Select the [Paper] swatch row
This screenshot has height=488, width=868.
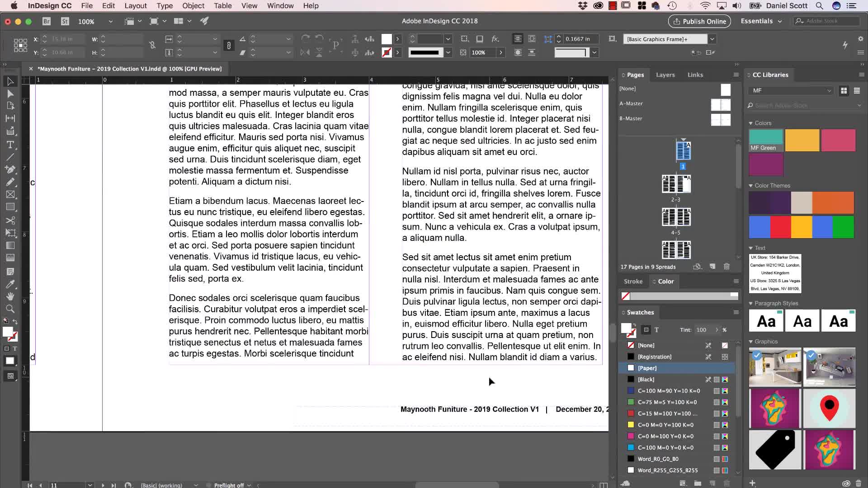pos(677,368)
